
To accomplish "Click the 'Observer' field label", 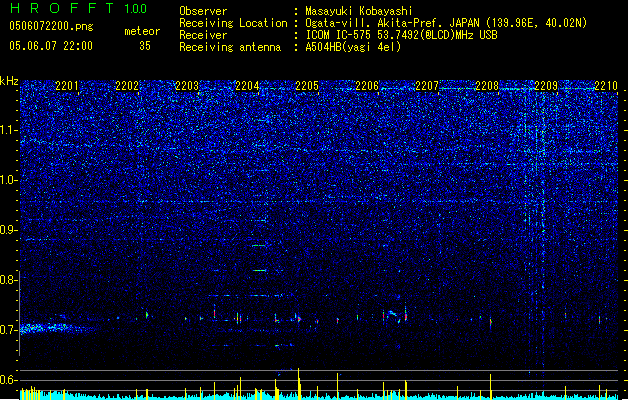I will pos(203,11).
